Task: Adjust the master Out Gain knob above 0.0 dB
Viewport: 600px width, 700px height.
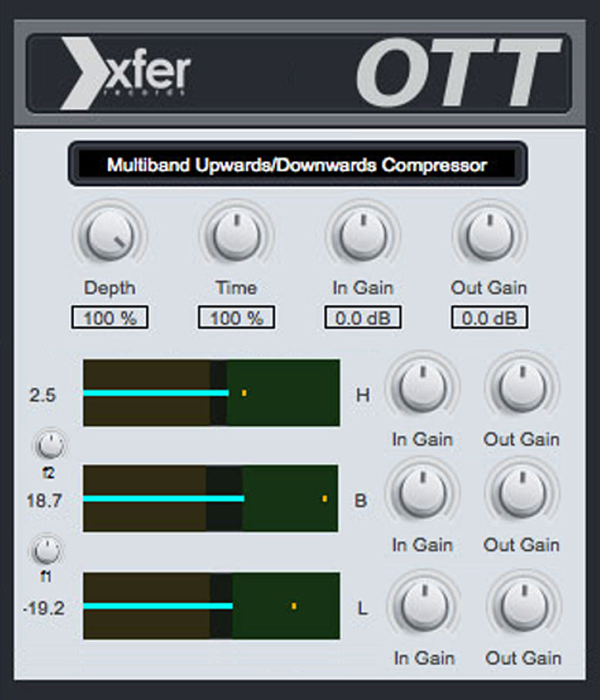Action: pos(490,236)
